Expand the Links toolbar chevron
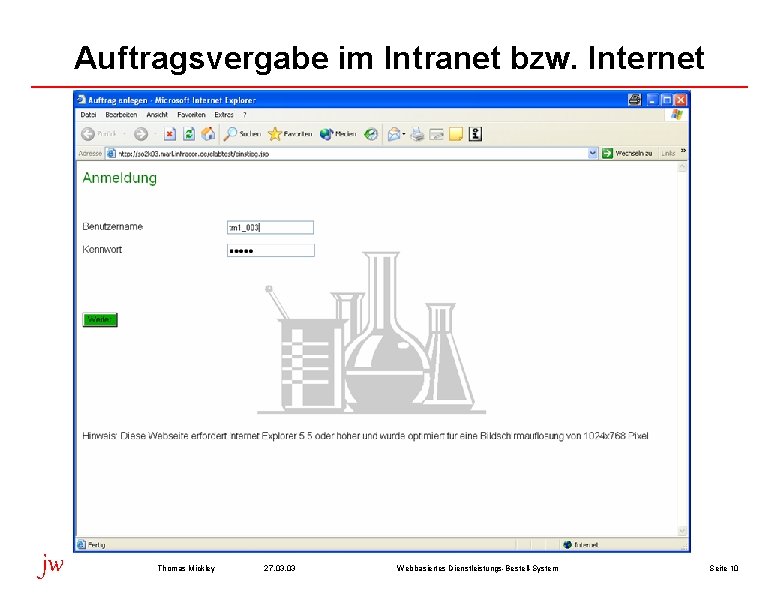 pyautogui.click(x=683, y=151)
